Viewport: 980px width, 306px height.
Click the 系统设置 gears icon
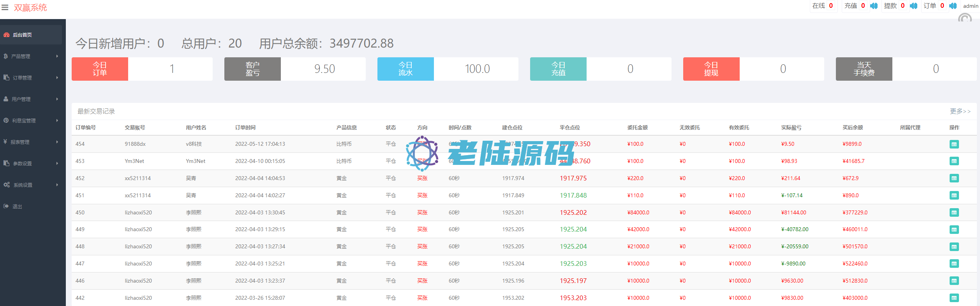[x=7, y=185]
